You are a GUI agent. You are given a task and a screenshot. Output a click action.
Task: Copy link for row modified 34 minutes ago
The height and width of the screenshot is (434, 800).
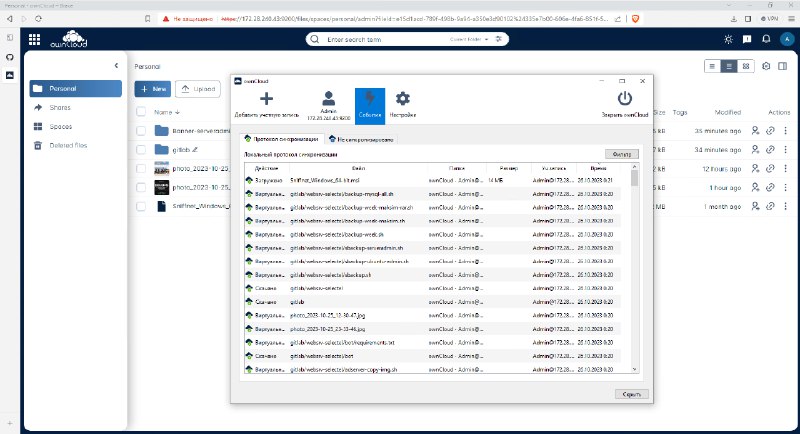(770, 150)
